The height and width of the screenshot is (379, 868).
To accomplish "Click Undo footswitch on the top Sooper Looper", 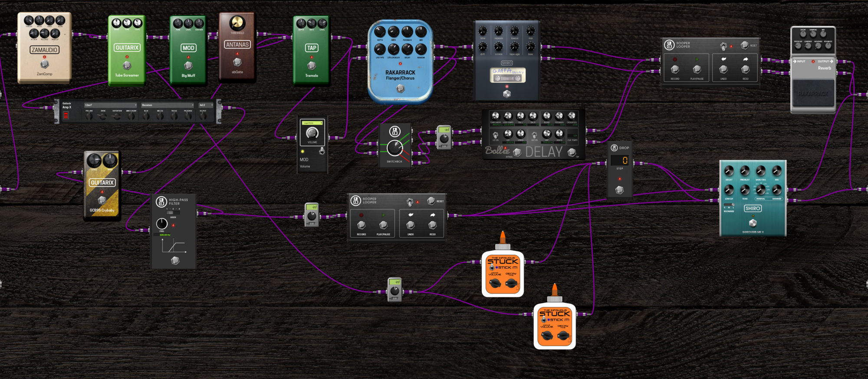I will pyautogui.click(x=723, y=69).
